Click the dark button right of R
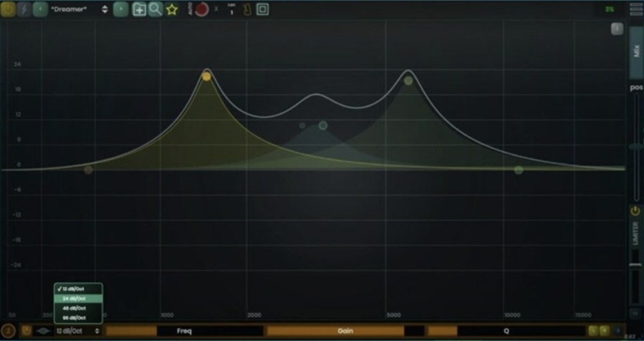 (x=618, y=331)
